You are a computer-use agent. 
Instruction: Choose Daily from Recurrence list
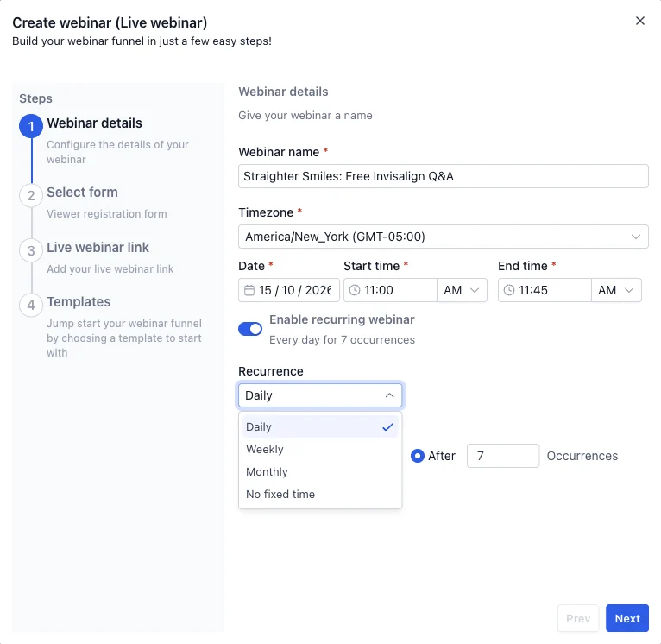click(x=320, y=426)
